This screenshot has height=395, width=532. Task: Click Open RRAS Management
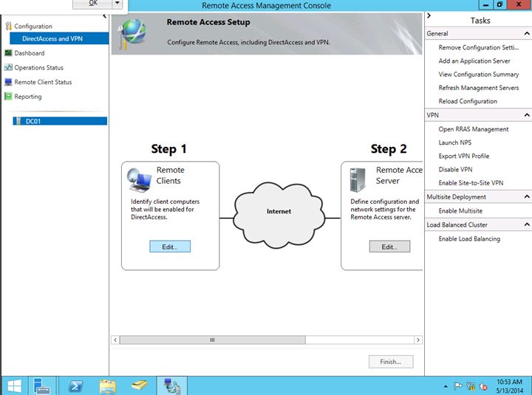(x=474, y=129)
